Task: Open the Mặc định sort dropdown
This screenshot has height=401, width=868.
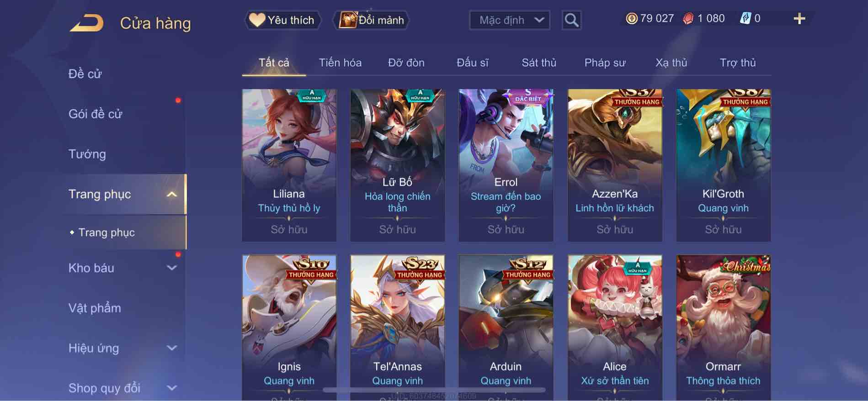Action: click(510, 20)
